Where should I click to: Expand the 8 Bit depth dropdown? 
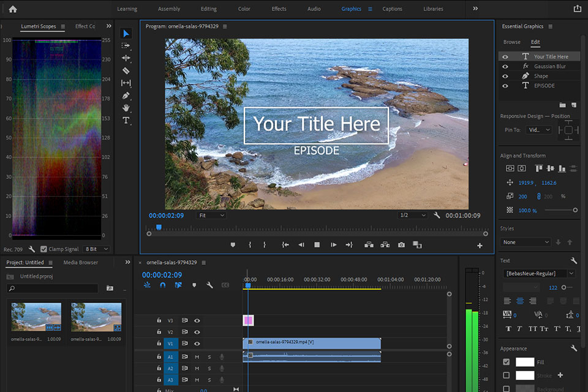[97, 249]
